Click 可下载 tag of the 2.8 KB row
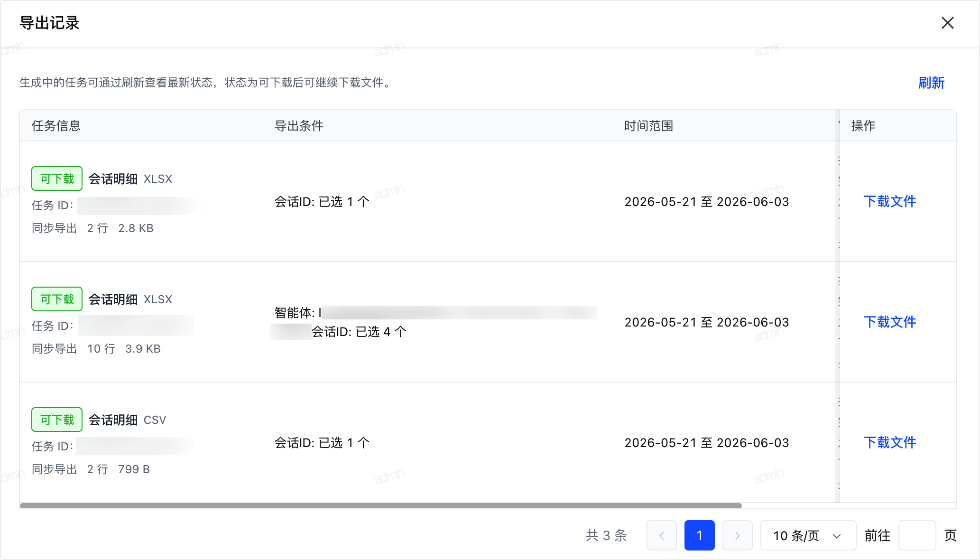 [x=57, y=178]
